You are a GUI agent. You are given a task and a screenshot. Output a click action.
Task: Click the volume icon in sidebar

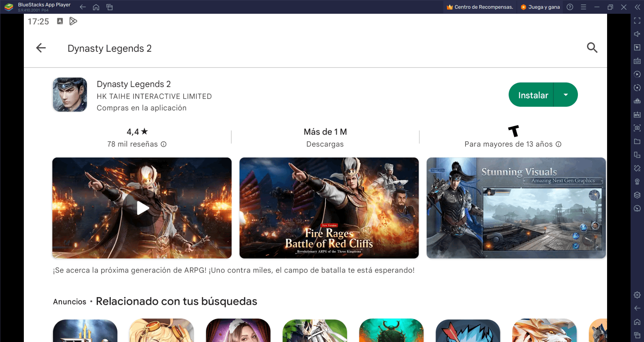[x=637, y=34]
